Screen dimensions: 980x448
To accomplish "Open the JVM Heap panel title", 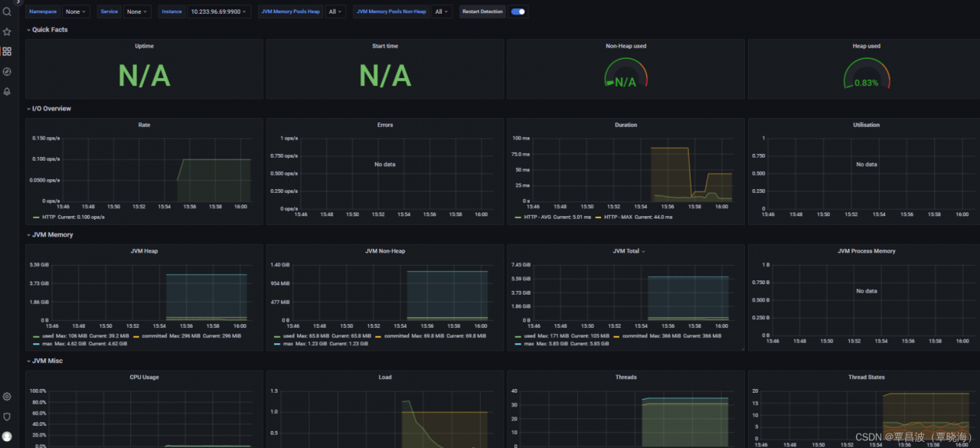I will [x=144, y=251].
